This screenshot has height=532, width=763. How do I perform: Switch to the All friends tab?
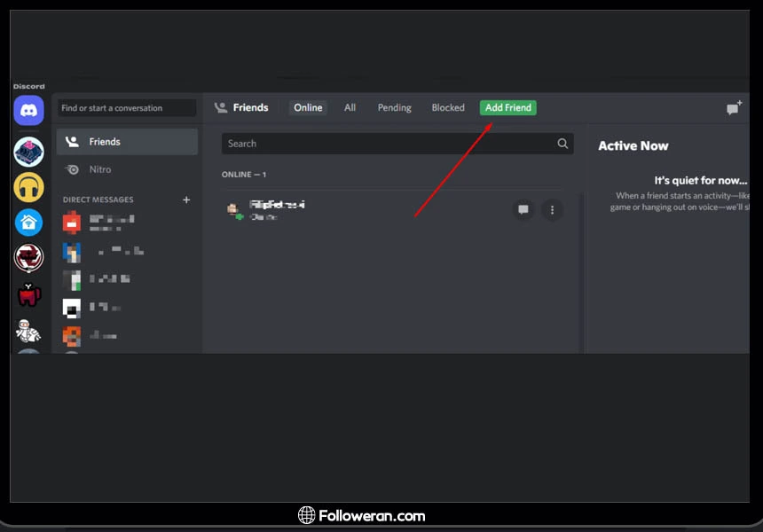click(350, 108)
